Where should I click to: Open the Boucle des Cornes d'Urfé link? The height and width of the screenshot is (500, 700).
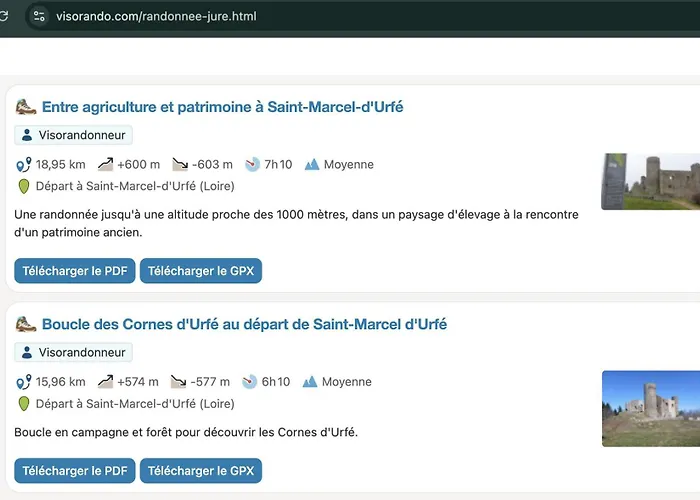click(x=244, y=324)
